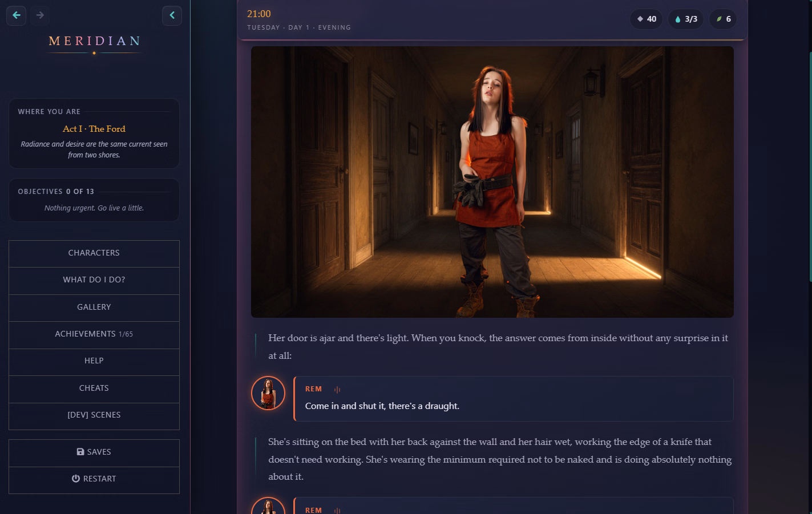Click 'Nothing urgent. Go live a little.' text

(x=94, y=208)
